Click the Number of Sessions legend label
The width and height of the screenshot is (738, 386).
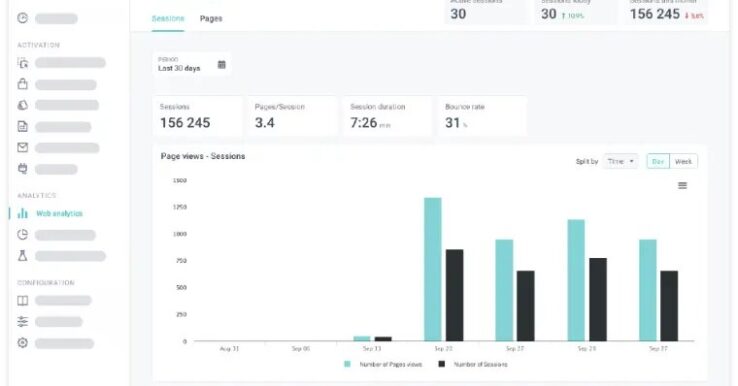point(481,364)
